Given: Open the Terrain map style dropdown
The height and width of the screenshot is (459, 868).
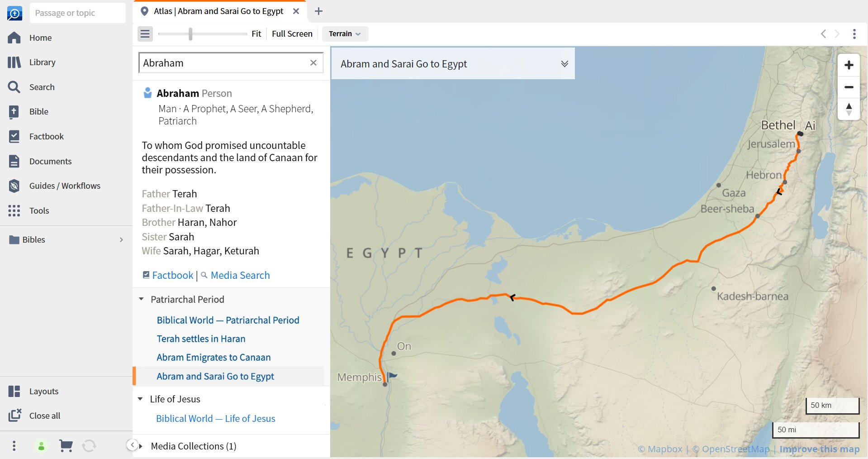Looking at the screenshot, I should [x=344, y=33].
